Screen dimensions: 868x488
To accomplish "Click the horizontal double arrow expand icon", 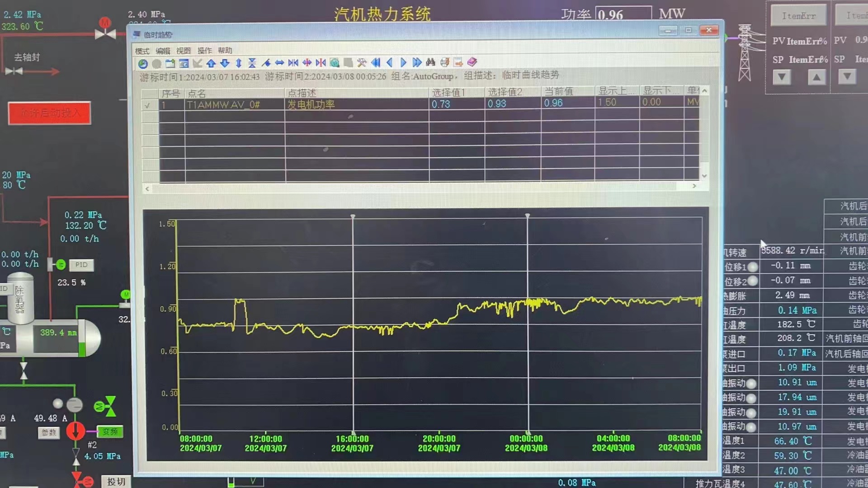I will tap(279, 63).
